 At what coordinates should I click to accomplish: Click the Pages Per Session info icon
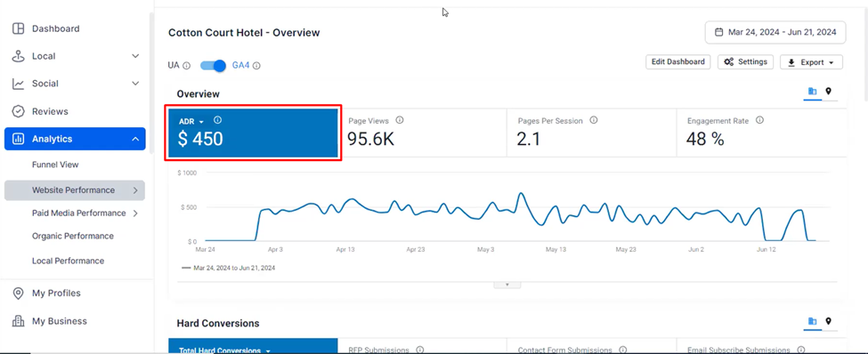594,120
